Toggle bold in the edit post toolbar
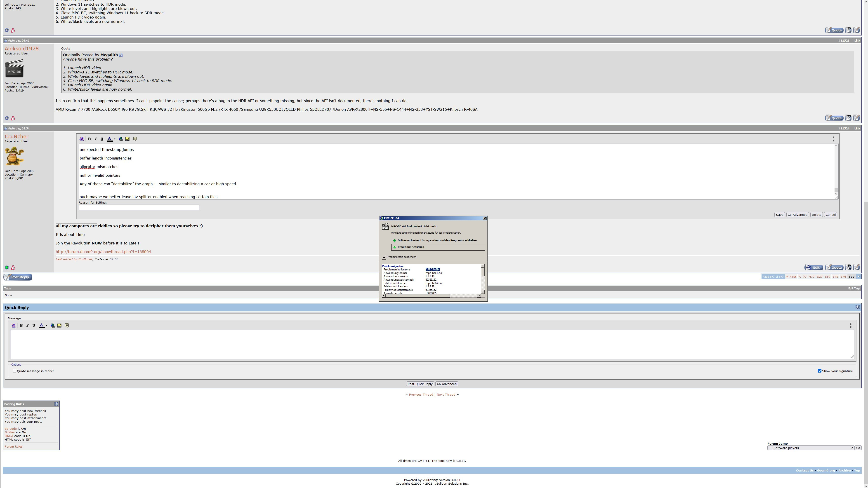This screenshot has width=868, height=488. coord(89,139)
